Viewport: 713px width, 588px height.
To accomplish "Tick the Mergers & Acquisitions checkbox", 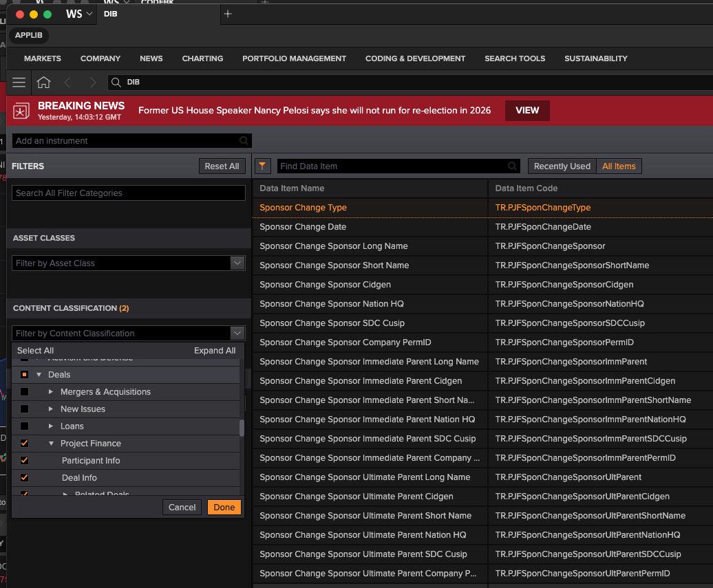I will pyautogui.click(x=25, y=392).
